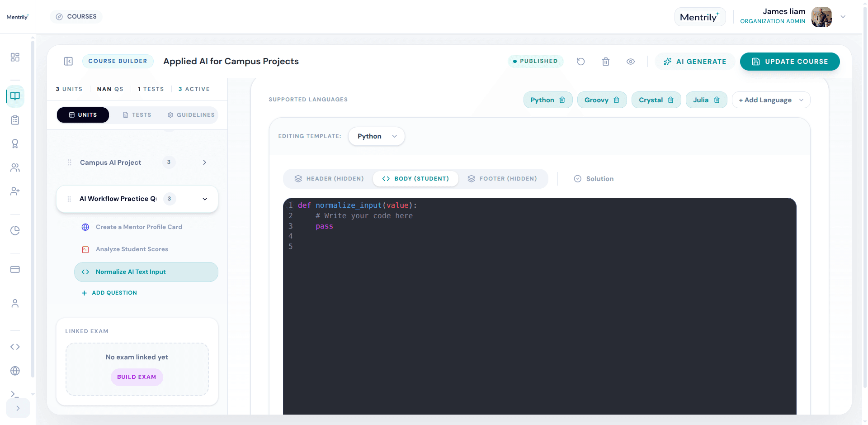Image resolution: width=868 pixels, height=425 pixels.
Task: Open the editing template Python dropdown
Action: click(376, 136)
